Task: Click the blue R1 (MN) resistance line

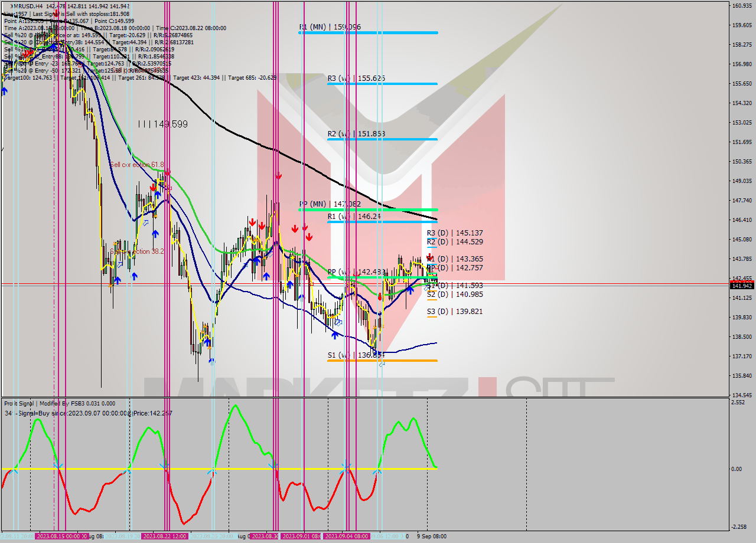Action: tap(368, 32)
